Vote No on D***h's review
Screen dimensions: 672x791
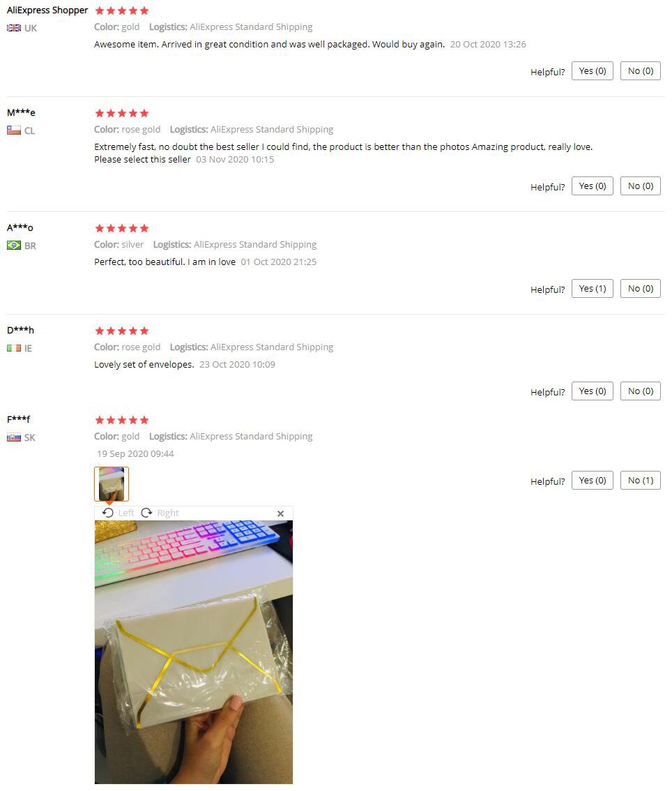(640, 391)
